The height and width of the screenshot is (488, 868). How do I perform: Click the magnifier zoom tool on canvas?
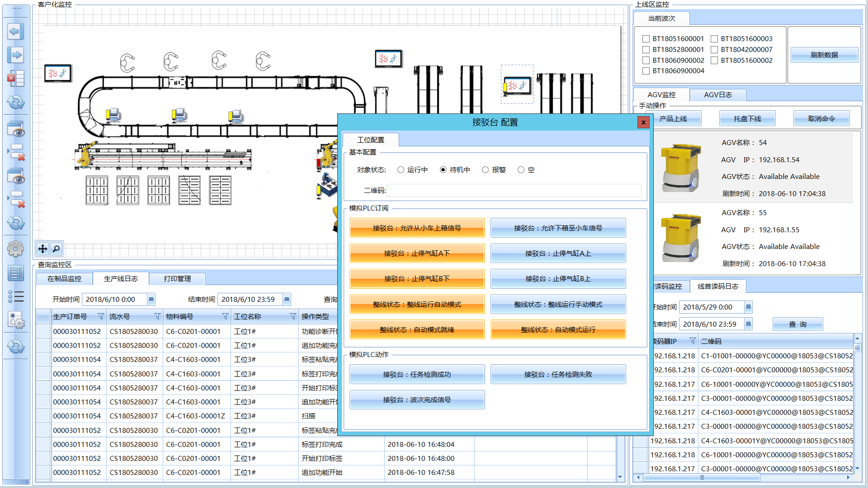[56, 249]
